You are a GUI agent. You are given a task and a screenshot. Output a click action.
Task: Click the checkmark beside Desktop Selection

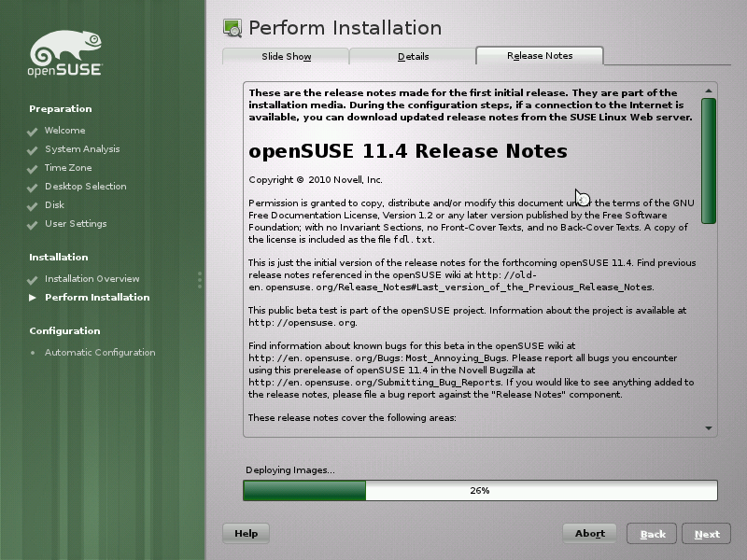click(x=31, y=187)
